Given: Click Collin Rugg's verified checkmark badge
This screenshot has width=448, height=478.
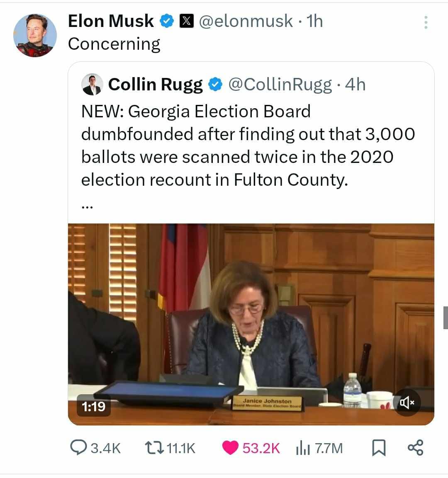Looking at the screenshot, I should tap(214, 85).
